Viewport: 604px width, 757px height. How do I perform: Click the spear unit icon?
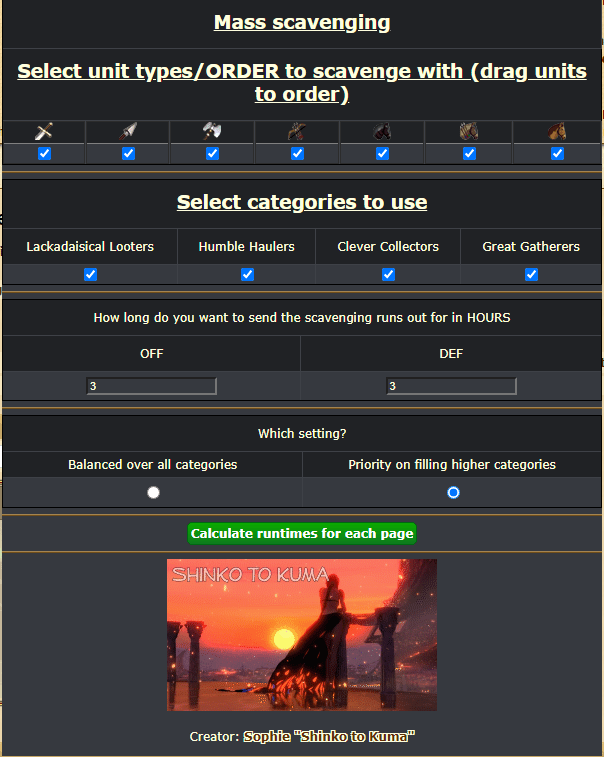pos(128,131)
